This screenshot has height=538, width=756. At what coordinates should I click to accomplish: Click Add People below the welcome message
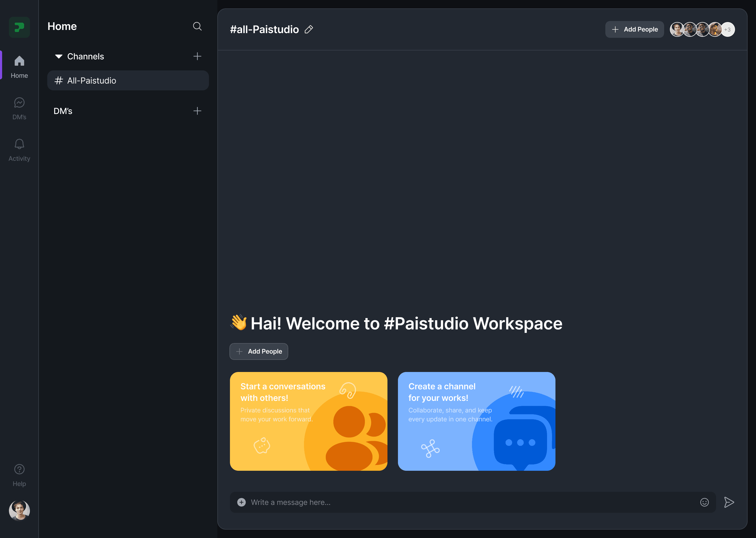[x=259, y=351]
